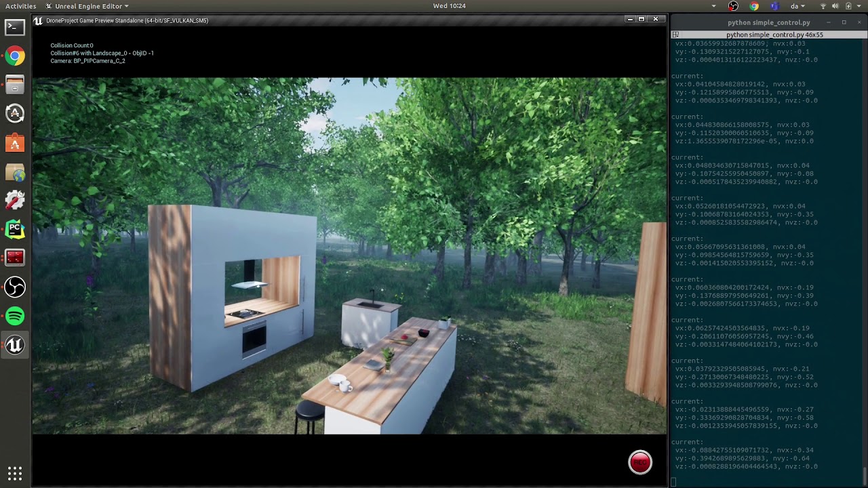This screenshot has width=868, height=488.
Task: Maximize the DroneProject Game Preview window
Action: point(642,20)
